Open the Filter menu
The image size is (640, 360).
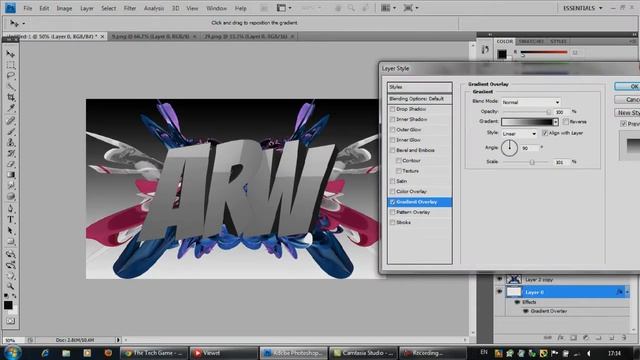[x=130, y=8]
